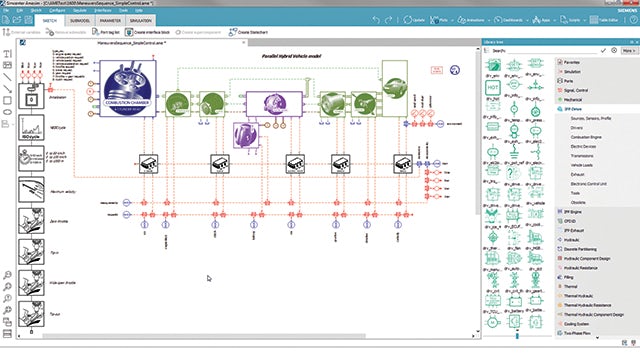Screen dimensions: 640x360
Task: Click the Undo arrow in the top toolbar
Action: coord(376,20)
